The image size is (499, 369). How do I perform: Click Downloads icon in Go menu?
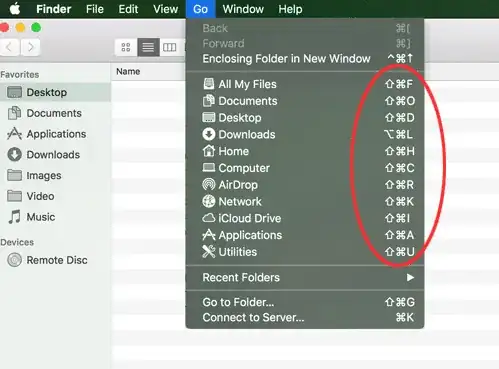point(209,134)
